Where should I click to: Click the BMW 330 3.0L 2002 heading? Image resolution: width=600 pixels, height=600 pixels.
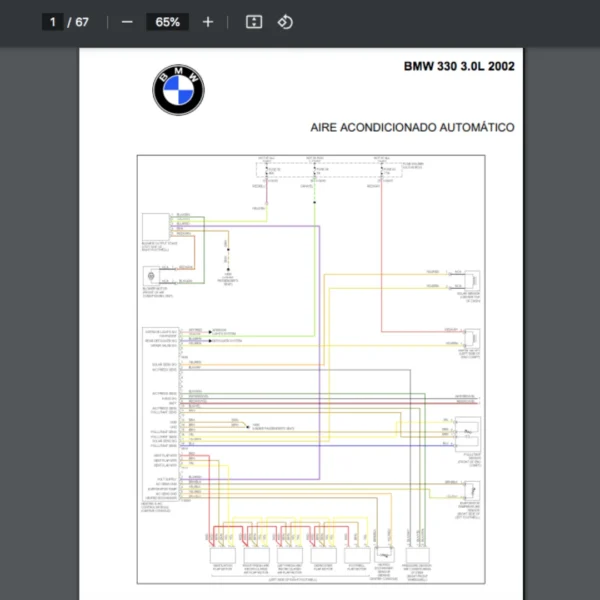click(459, 67)
